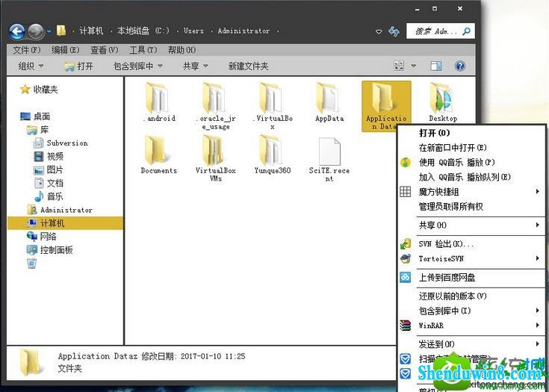Screen dimensions: 549x392
Task: Expand 魔方快捷组 submenu
Action: coord(471,192)
